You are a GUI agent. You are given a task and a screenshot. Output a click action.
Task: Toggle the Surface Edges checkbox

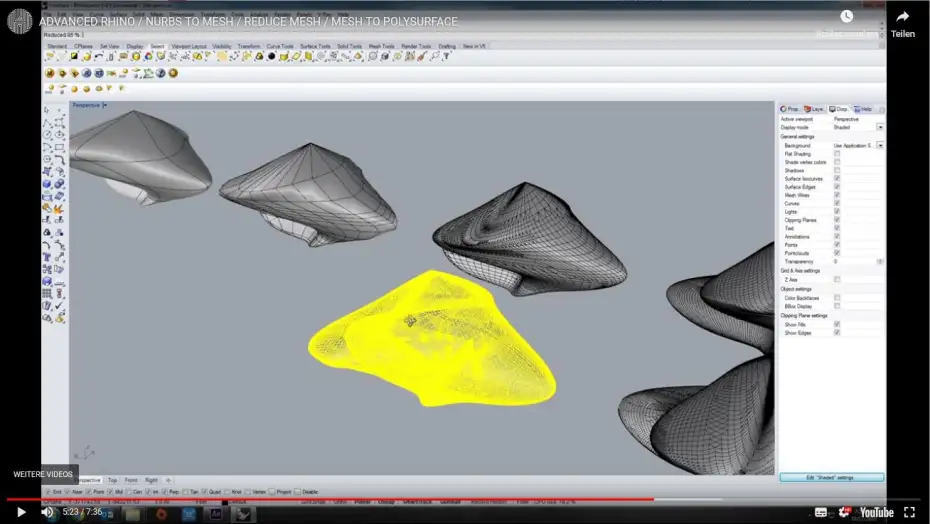(837, 187)
